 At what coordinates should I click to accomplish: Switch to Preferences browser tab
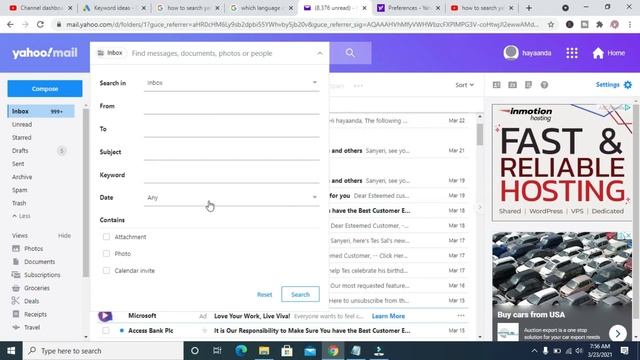[x=408, y=8]
